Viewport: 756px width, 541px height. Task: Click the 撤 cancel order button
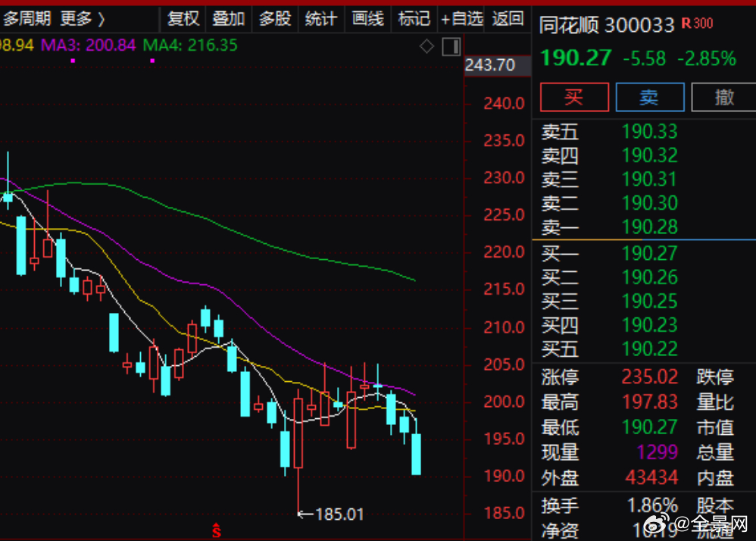723,97
